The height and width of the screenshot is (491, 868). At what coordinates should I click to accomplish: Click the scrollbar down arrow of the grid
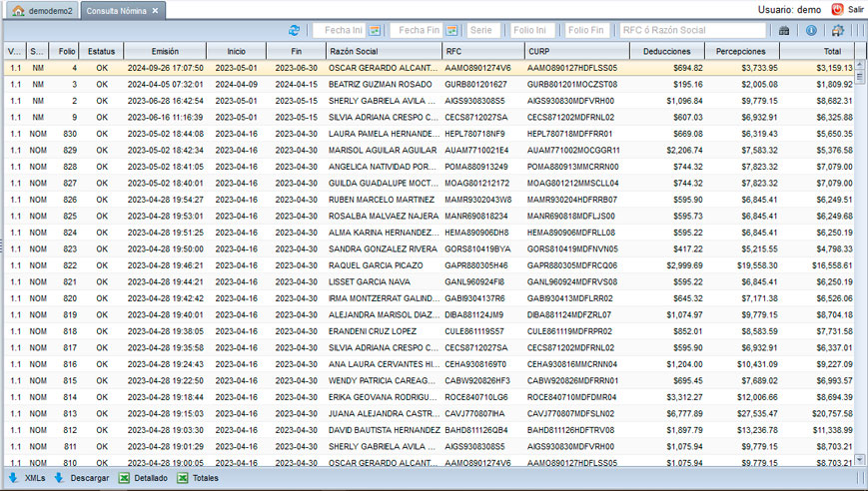tap(860, 459)
